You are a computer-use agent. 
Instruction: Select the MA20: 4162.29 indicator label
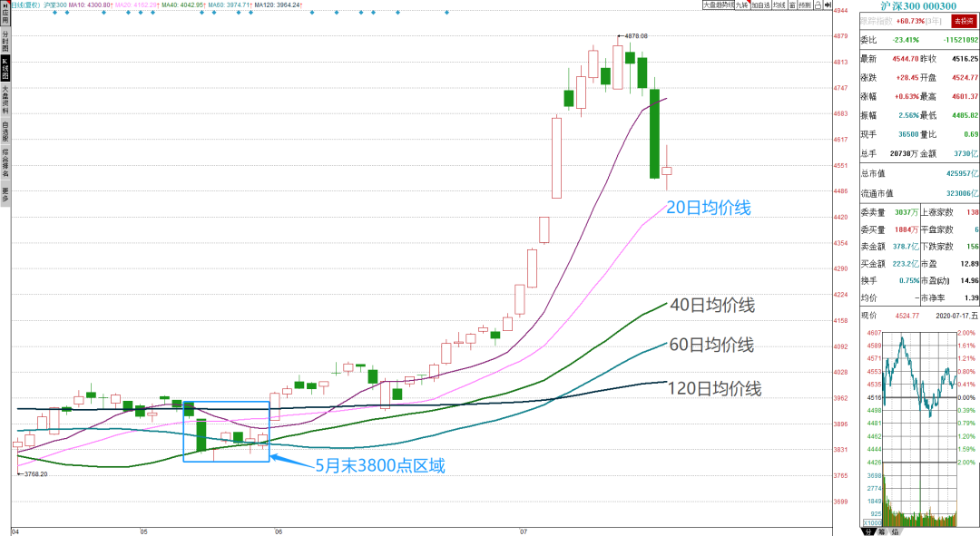(137, 5)
